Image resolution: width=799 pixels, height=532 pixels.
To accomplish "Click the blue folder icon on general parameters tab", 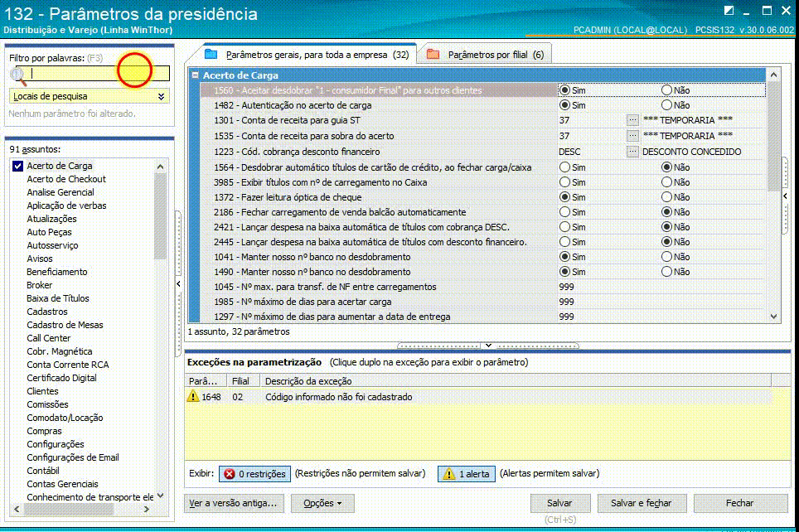I will [x=211, y=54].
